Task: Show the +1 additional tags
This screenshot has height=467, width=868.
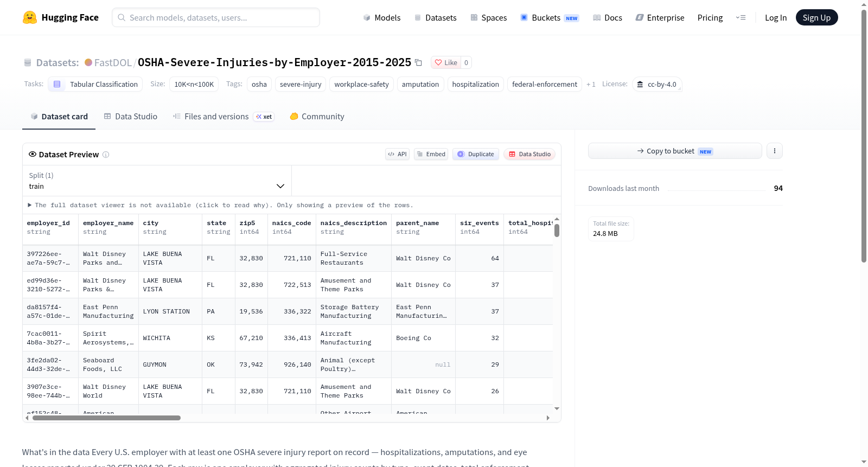Action: (591, 84)
